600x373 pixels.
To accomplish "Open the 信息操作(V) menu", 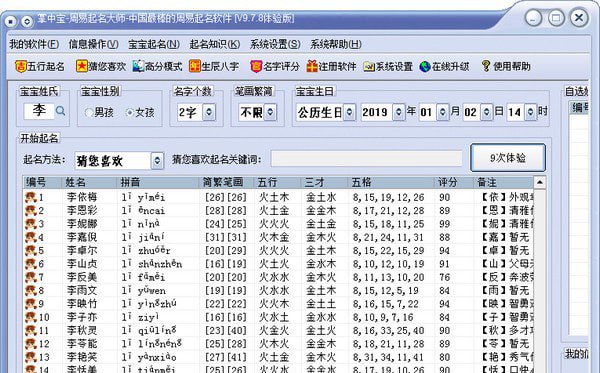I will 94,44.
